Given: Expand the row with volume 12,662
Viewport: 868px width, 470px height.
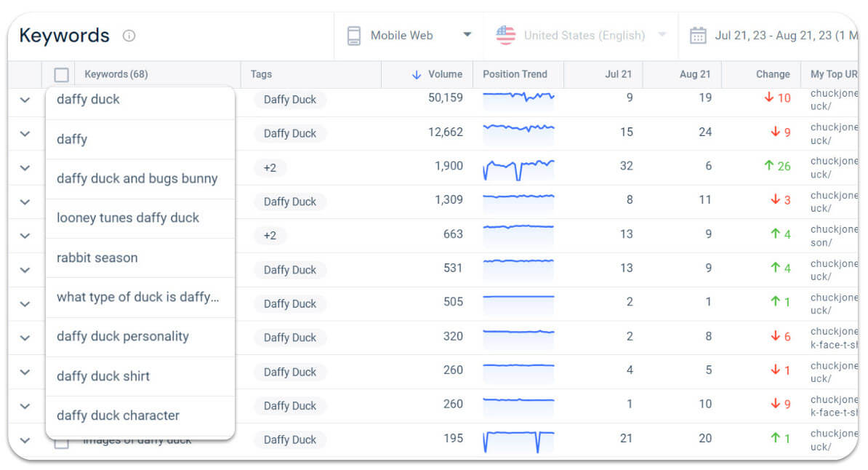Looking at the screenshot, I should coord(25,134).
